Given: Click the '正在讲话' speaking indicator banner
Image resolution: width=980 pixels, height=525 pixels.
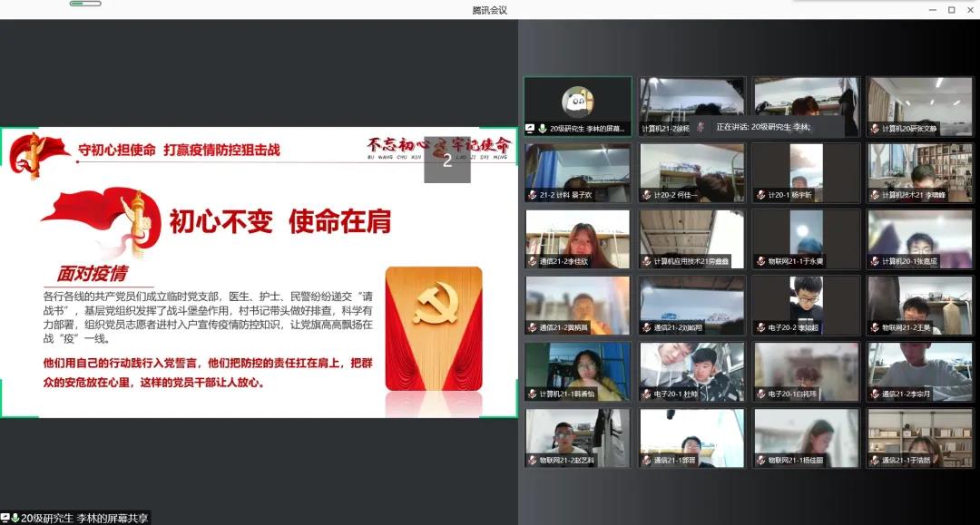Looking at the screenshot, I should pyautogui.click(x=762, y=127).
